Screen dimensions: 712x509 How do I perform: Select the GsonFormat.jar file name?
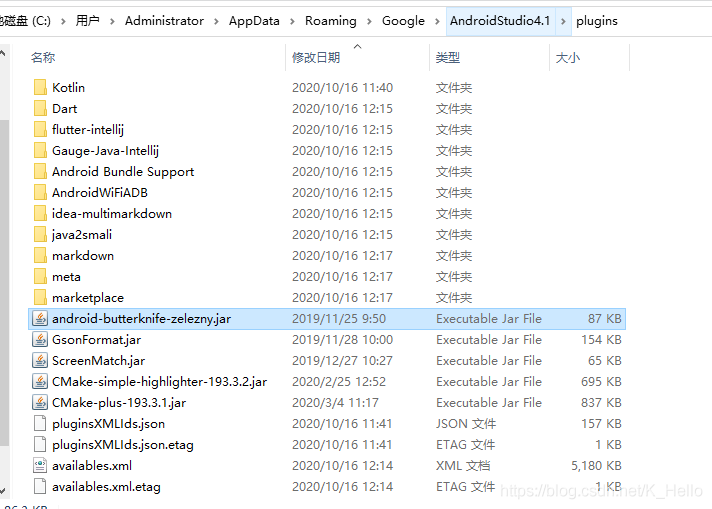[96, 339]
